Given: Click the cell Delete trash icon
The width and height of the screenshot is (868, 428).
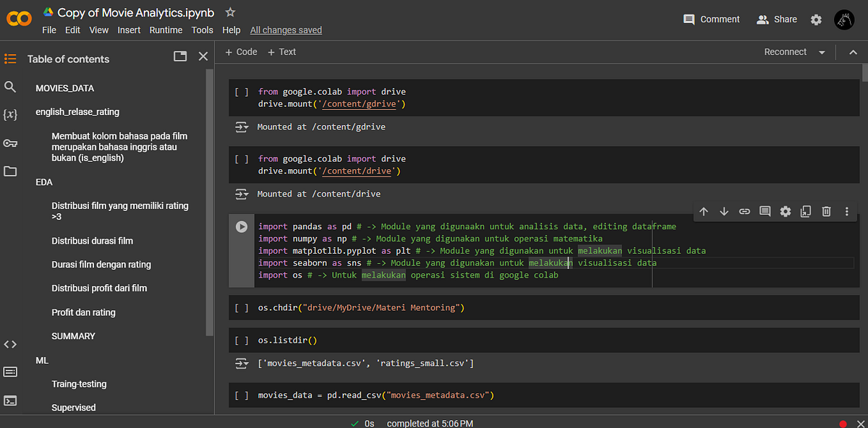Looking at the screenshot, I should 826,211.
